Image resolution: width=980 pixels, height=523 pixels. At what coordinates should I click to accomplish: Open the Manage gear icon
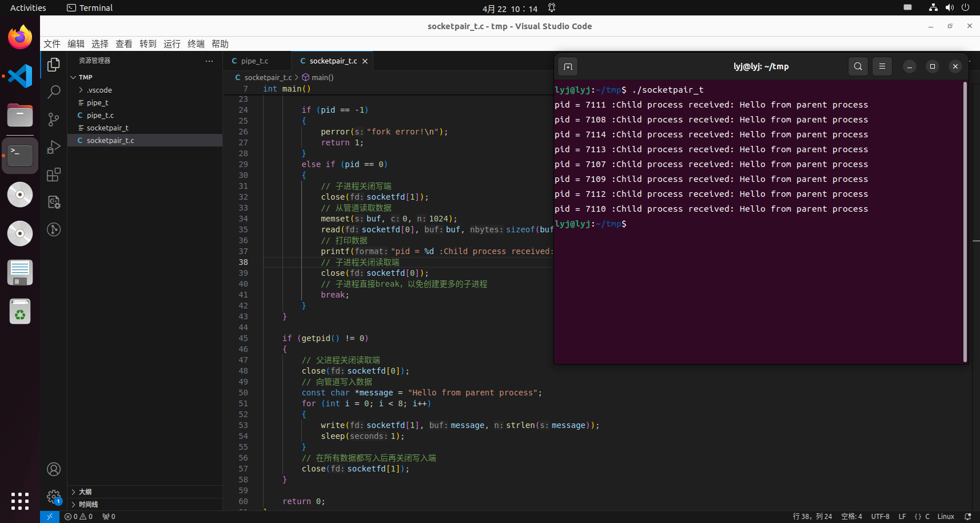(54, 497)
